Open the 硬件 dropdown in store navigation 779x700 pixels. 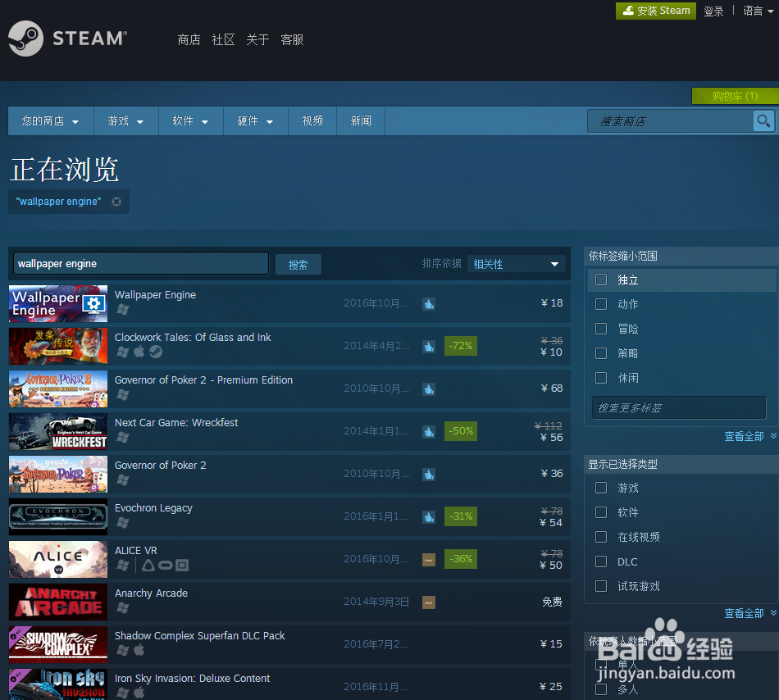tap(255, 121)
